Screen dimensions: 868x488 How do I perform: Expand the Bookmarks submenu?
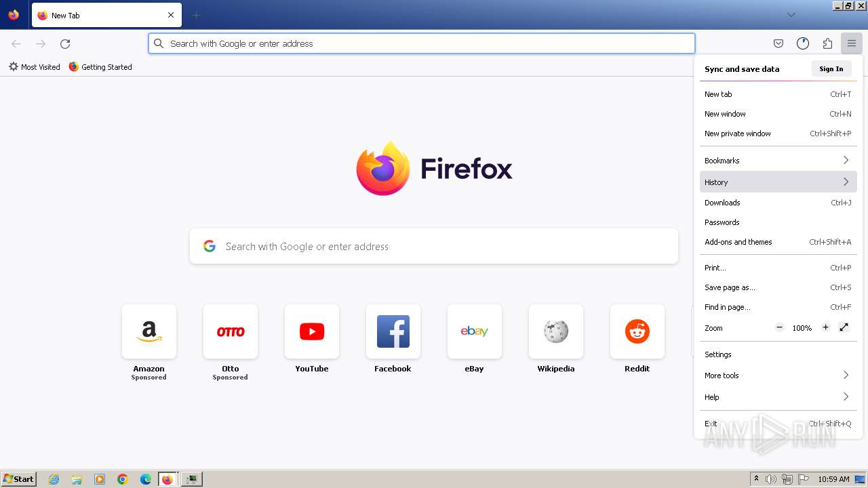(x=778, y=161)
